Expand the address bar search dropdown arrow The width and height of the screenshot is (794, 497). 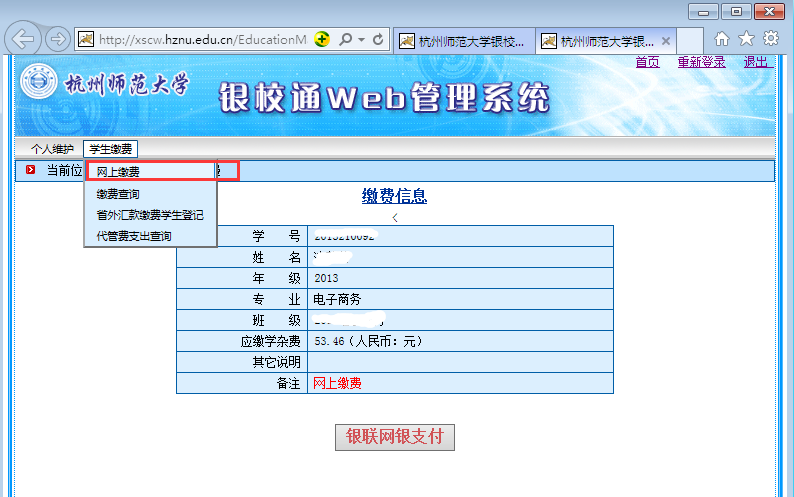360,40
